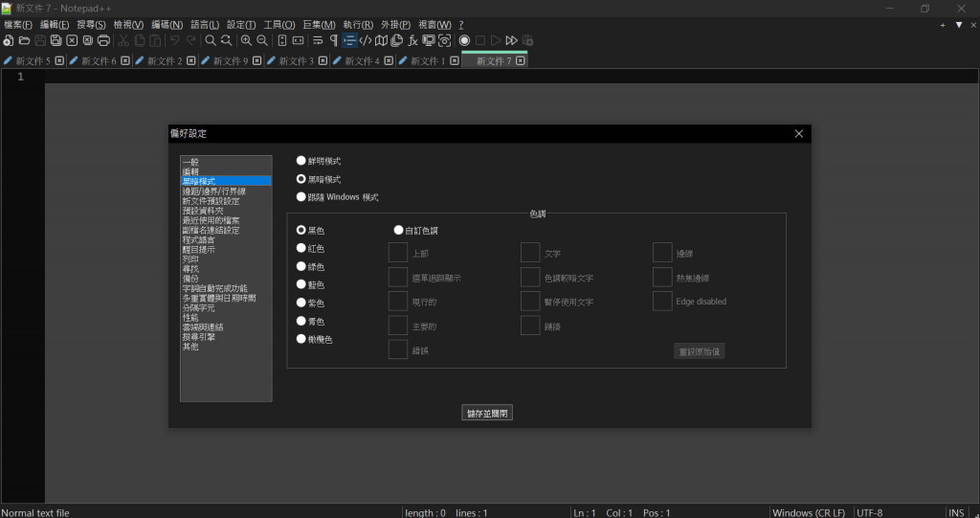
Task: Open the Function List fx icon
Action: click(x=412, y=40)
